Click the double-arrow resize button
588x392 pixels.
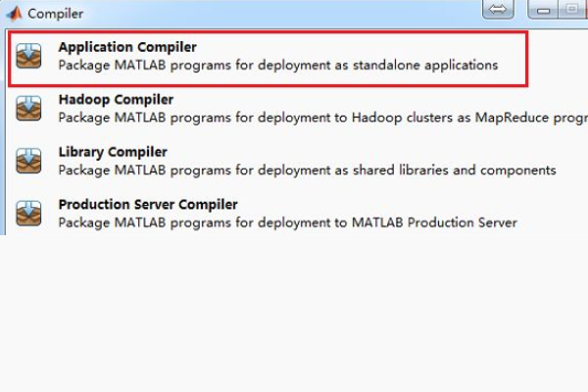498,10
